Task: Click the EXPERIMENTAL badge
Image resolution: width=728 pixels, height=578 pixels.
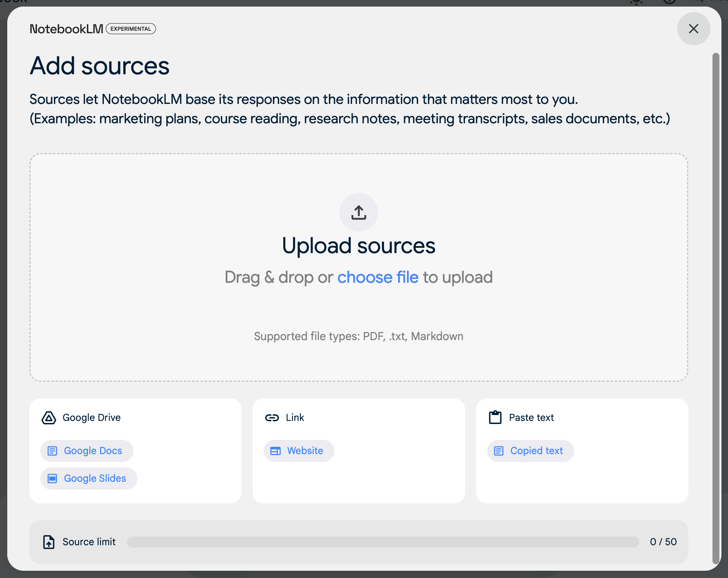Action: click(x=131, y=29)
